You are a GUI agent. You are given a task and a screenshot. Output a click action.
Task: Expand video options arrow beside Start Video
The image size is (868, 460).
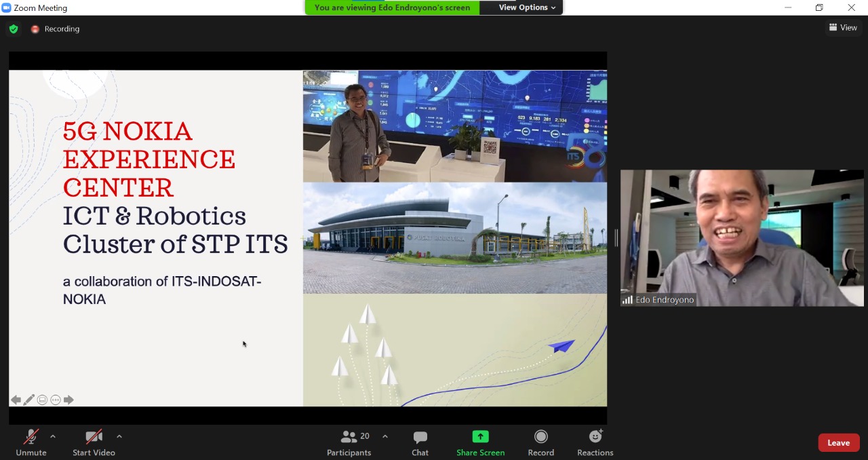[x=119, y=436]
